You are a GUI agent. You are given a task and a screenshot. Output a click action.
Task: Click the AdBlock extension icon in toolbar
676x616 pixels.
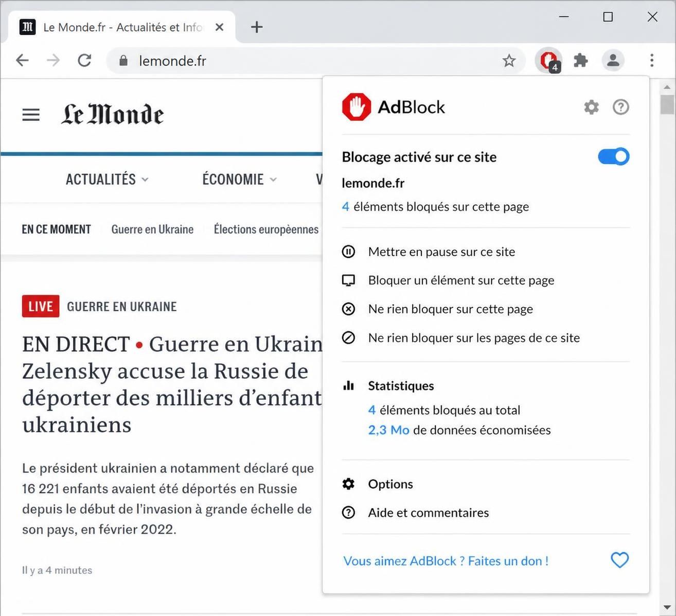[548, 61]
